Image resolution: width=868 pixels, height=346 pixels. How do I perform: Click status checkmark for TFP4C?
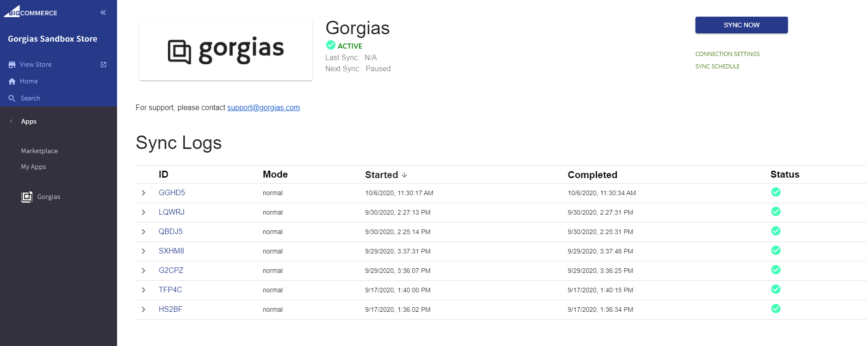[776, 289]
